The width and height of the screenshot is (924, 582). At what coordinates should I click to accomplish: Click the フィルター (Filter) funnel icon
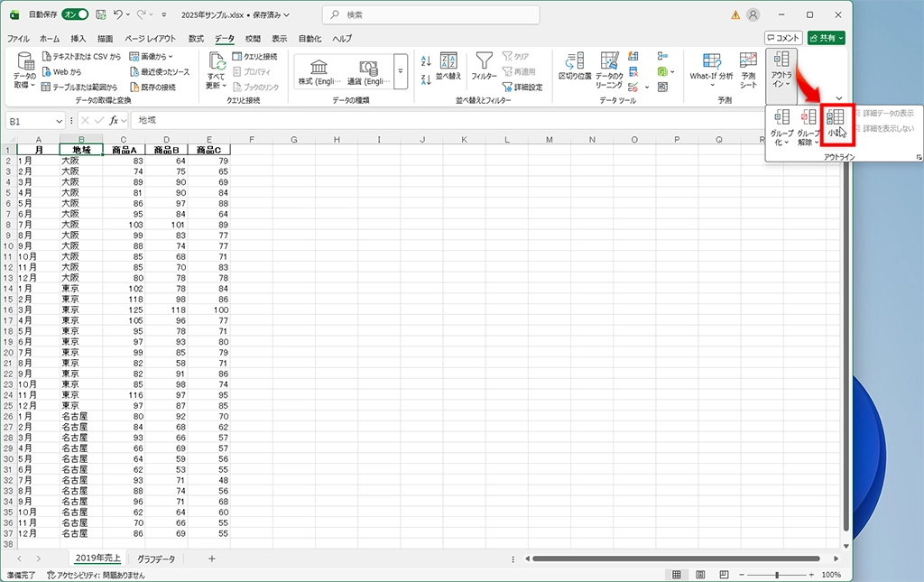point(485,67)
